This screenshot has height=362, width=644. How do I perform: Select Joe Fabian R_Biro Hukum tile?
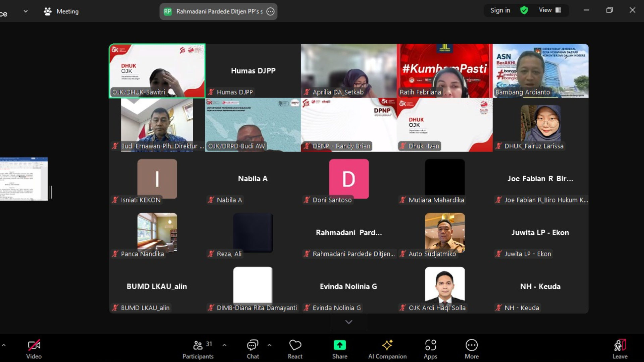541,179
